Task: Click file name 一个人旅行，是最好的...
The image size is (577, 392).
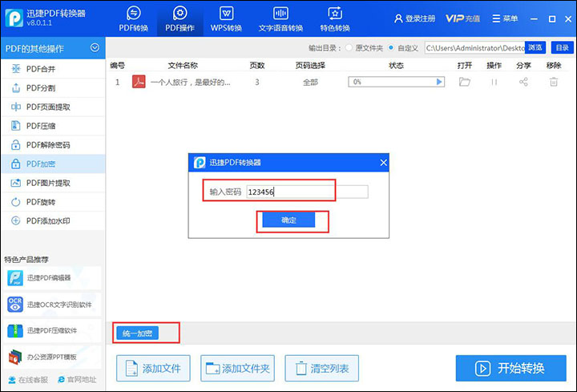Action: [x=190, y=82]
